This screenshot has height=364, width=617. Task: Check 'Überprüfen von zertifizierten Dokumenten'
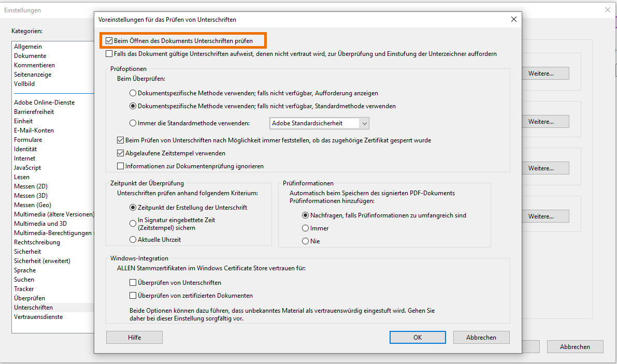coord(133,296)
